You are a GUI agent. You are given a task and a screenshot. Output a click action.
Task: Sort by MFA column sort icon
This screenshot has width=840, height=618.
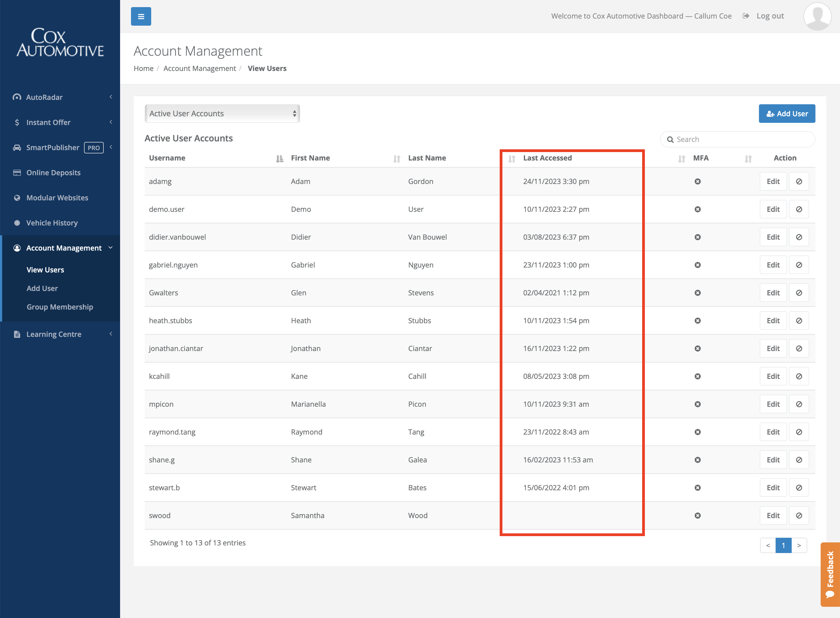(x=748, y=159)
